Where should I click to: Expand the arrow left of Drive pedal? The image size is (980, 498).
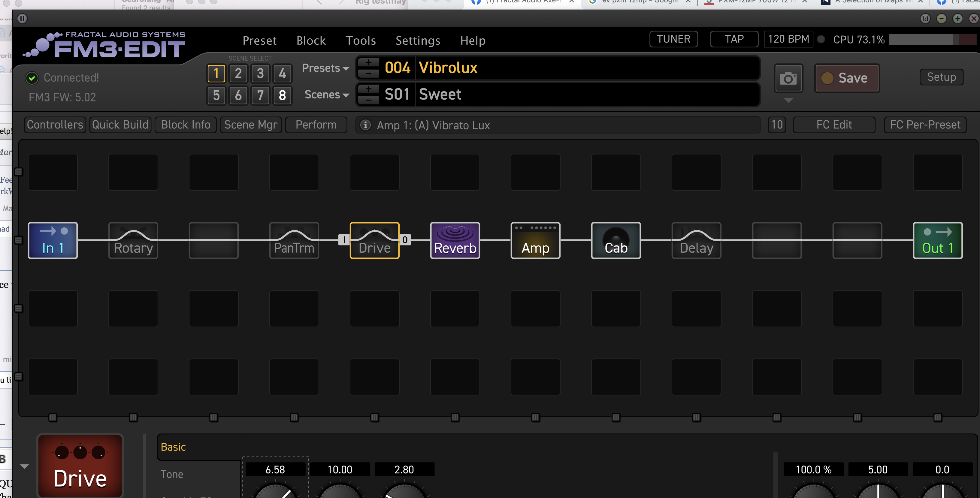tap(24, 466)
